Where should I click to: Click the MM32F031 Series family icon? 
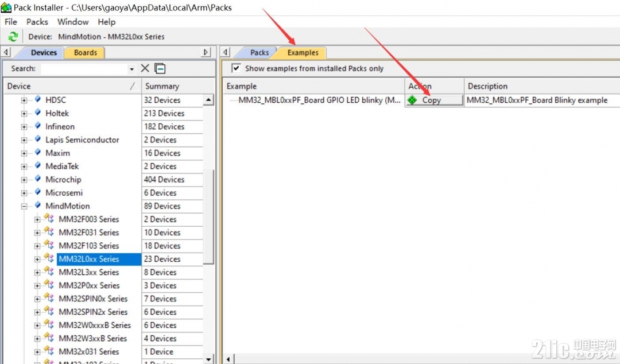pyautogui.click(x=49, y=231)
